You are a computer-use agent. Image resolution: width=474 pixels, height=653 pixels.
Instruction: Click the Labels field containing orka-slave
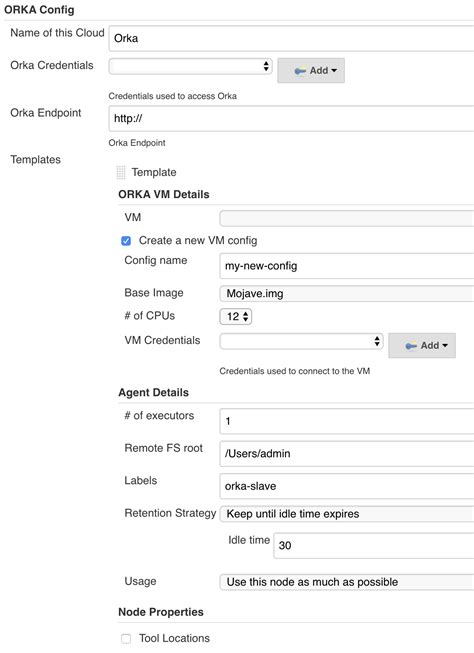pos(347,486)
